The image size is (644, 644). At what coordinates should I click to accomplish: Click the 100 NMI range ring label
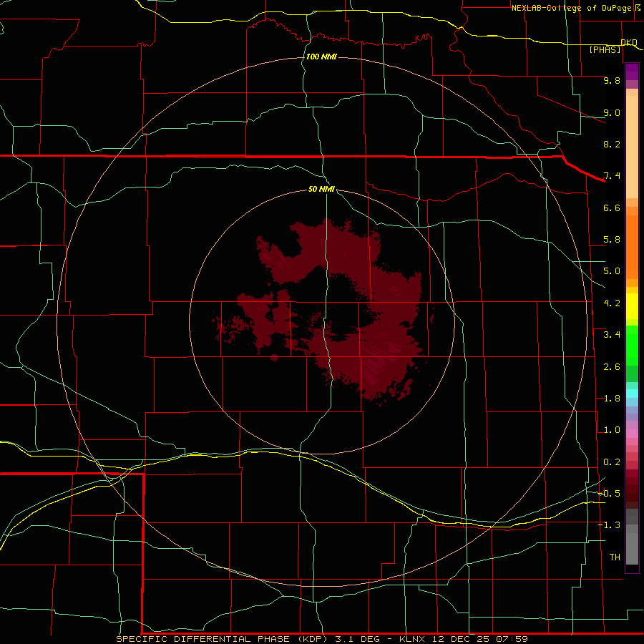tap(321, 57)
